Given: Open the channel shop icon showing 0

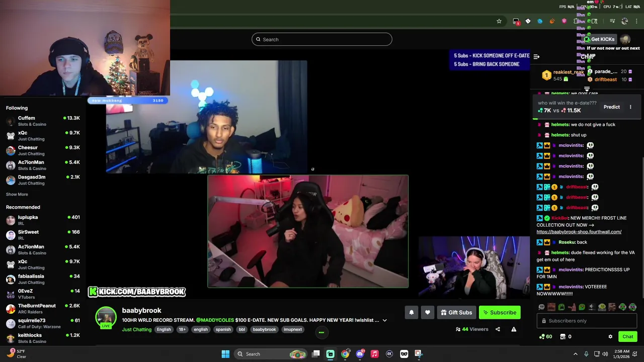Looking at the screenshot, I should 566,337.
